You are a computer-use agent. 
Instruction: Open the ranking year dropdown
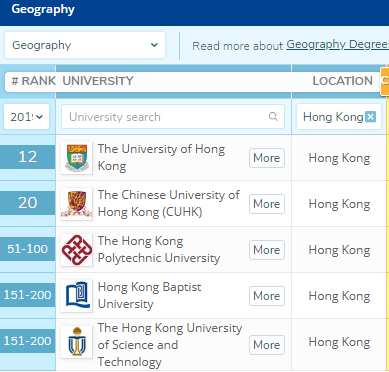27,117
